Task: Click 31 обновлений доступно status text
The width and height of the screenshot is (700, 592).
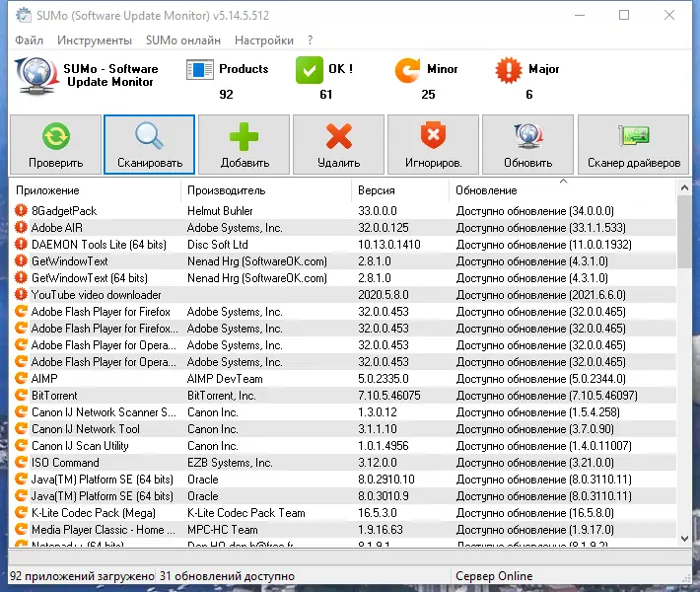Action: [227, 576]
